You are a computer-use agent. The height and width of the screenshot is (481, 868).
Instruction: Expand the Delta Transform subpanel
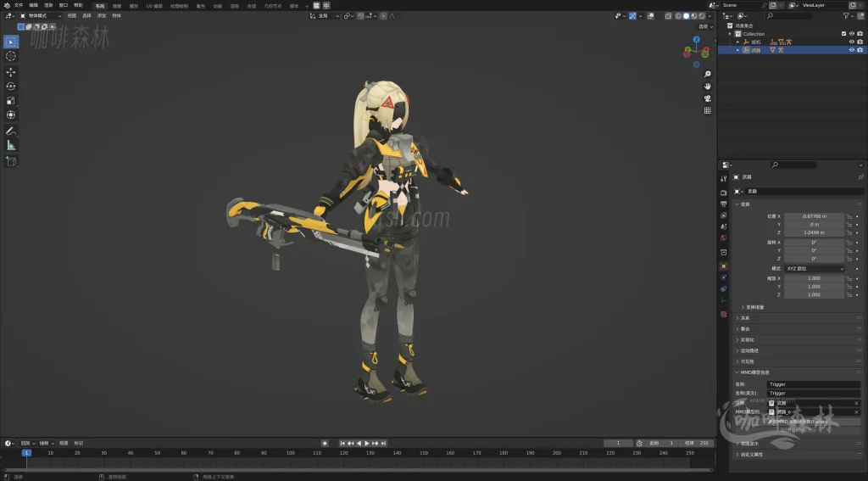point(753,308)
